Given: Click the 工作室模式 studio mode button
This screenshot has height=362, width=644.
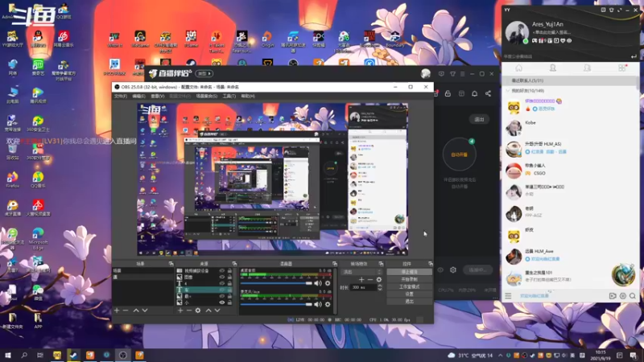Looking at the screenshot, I should [409, 286].
